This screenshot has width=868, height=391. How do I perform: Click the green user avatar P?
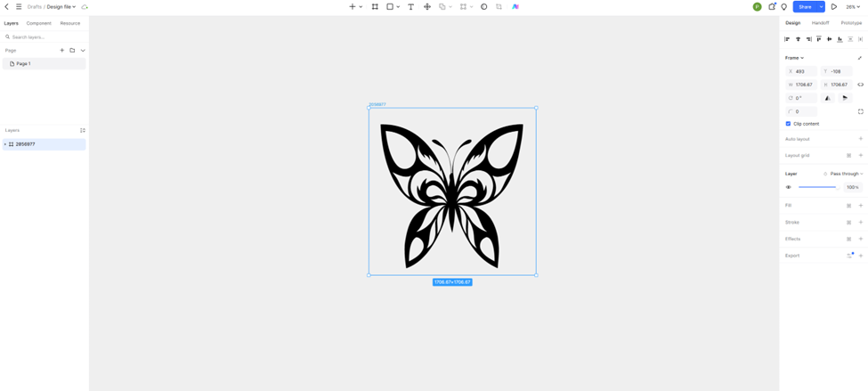758,6
